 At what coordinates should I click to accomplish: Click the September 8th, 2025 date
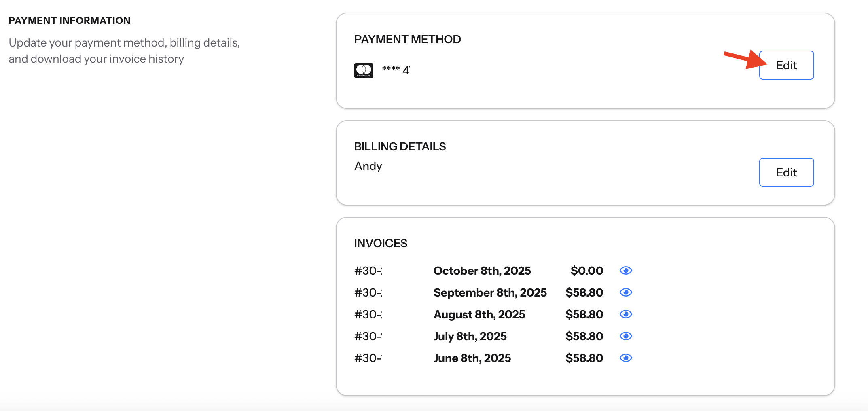point(490,292)
